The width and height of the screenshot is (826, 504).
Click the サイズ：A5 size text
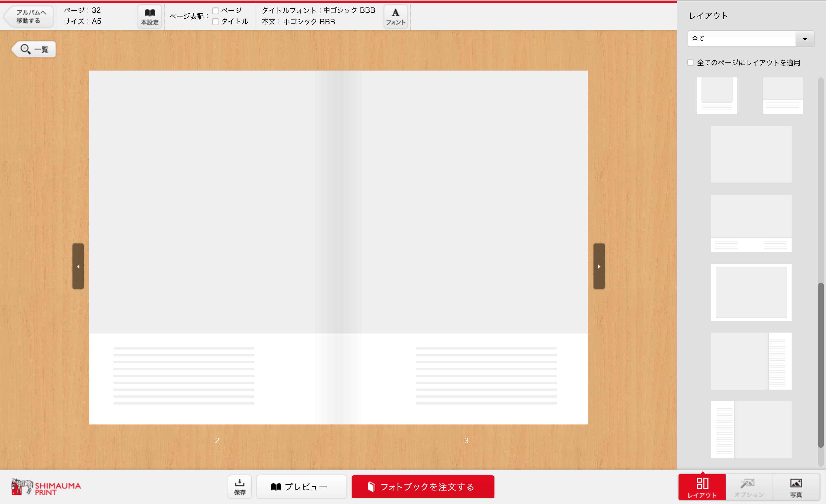pos(83,22)
